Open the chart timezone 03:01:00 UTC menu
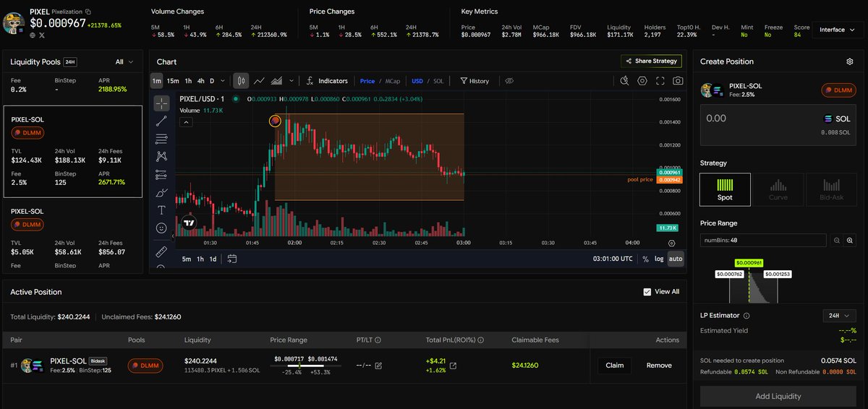The width and height of the screenshot is (868, 409). coord(613,259)
